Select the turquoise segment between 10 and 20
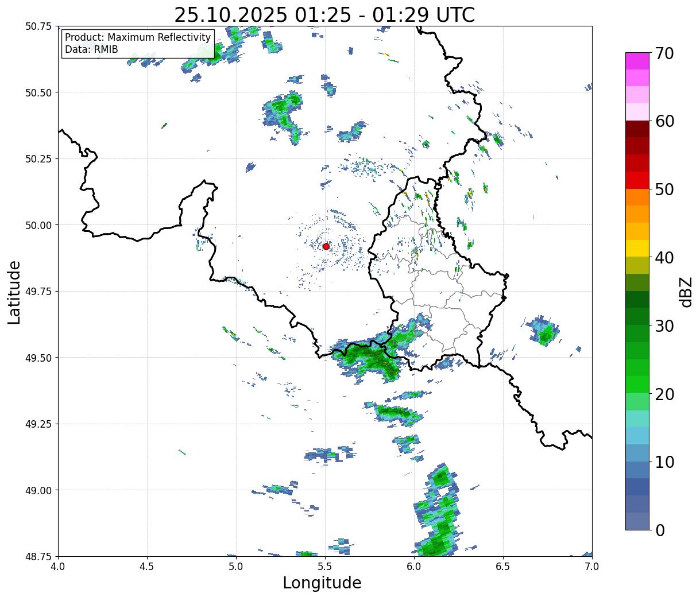Viewport: 700px width, 597px height. click(x=637, y=418)
